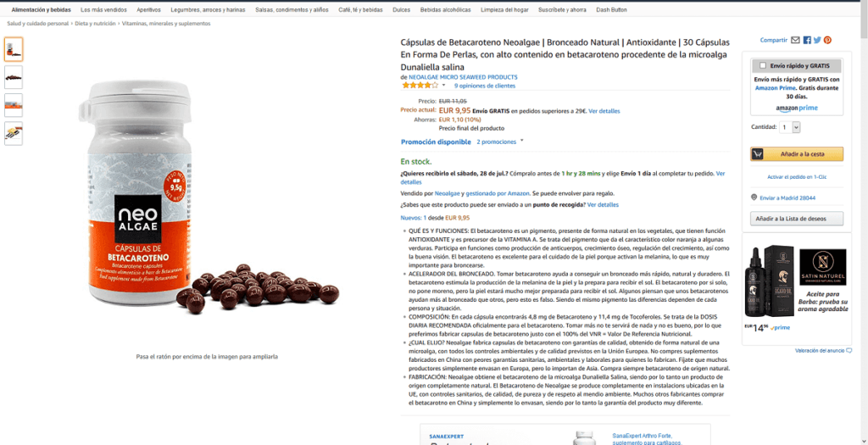Image resolution: width=868 pixels, height=445 pixels.
Task: Share product via email envelope icon
Action: pos(795,40)
